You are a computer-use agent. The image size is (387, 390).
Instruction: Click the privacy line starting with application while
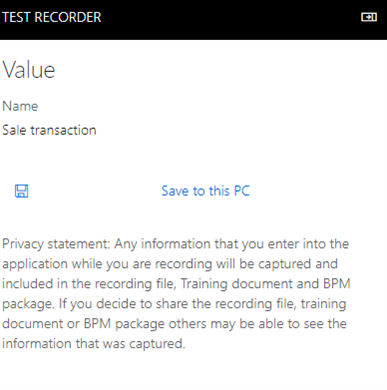[x=170, y=264]
